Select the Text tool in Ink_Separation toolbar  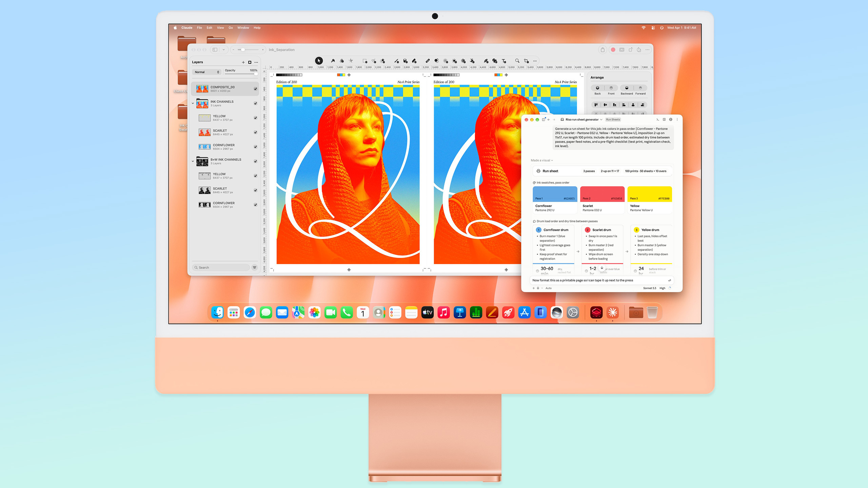coord(504,61)
